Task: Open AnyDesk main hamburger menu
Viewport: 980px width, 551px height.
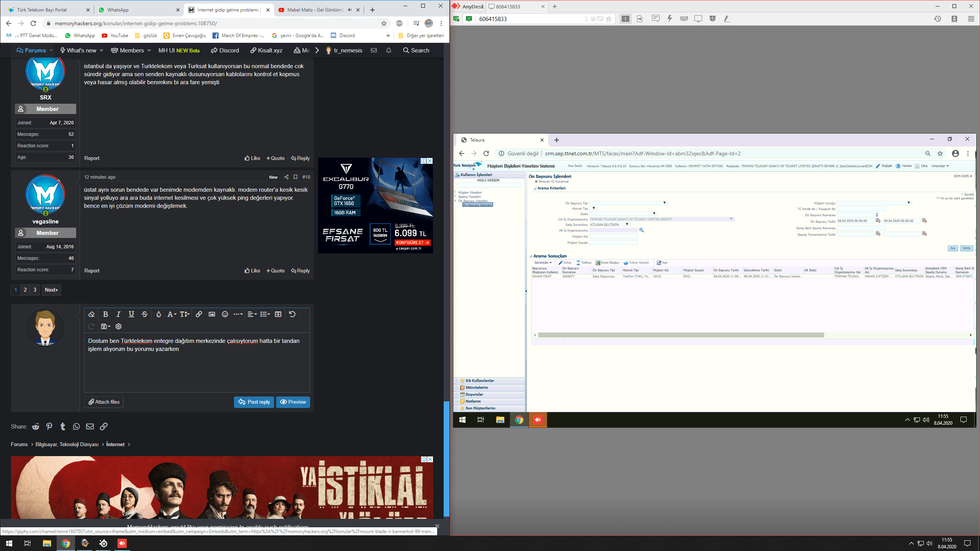Action: [x=971, y=19]
